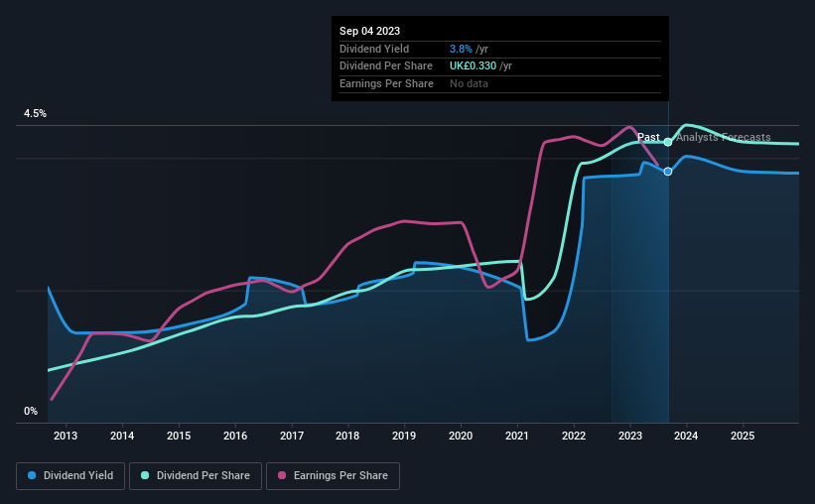Screen dimensions: 815x504
Task: Click the 2023 x-axis label
Action: tap(630, 436)
